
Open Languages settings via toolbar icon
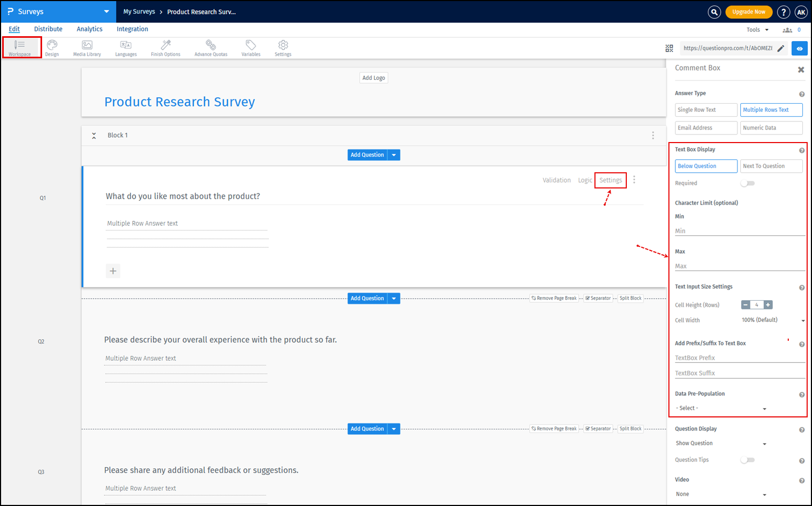(x=125, y=48)
